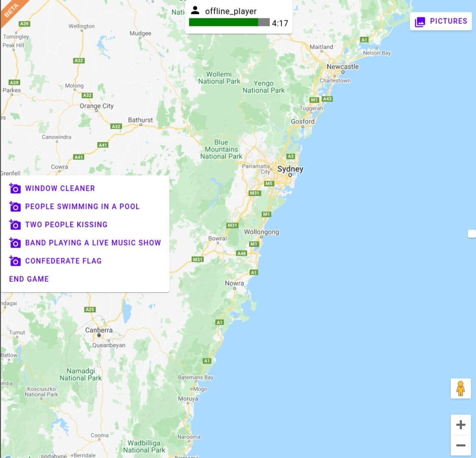The image size is (476, 458).
Task: Choose the Two People Kissing item
Action: [66, 225]
